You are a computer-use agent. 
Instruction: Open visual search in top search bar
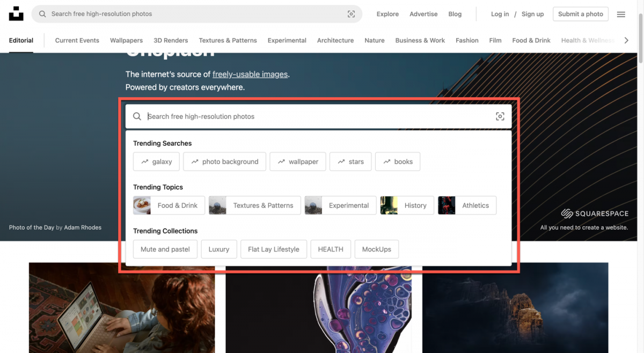[x=351, y=14]
